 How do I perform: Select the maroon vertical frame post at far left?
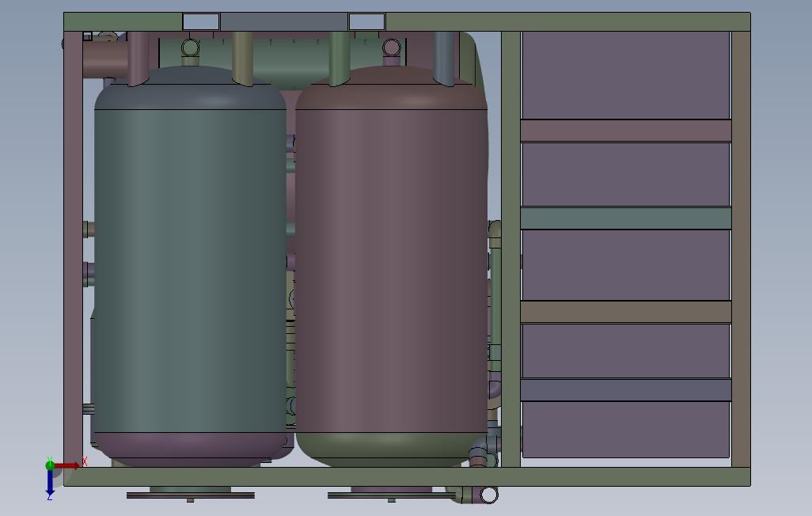click(73, 249)
